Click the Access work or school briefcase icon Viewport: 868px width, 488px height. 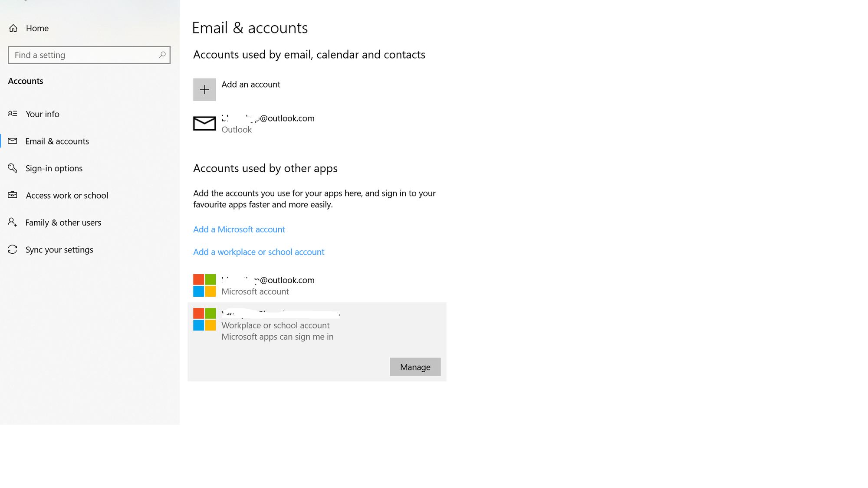[x=13, y=195]
